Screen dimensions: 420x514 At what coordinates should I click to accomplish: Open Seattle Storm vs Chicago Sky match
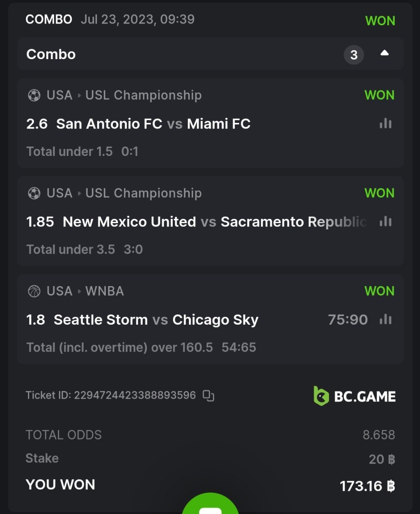[x=156, y=320]
